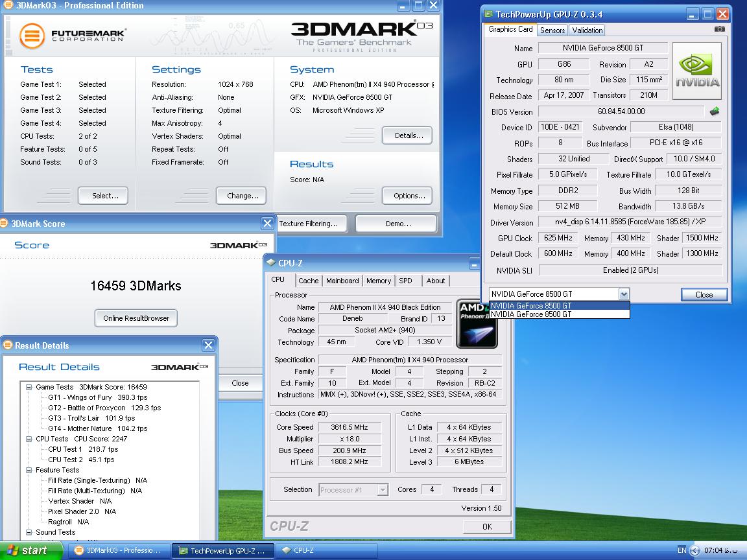Click the 3DMark03 title bar icon
Screen dimensions: 747x560
click(8, 5)
